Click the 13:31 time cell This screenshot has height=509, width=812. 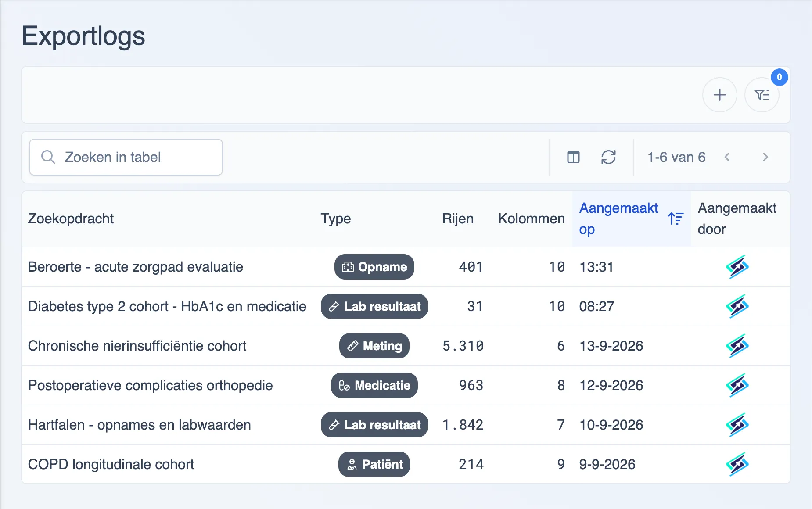point(596,267)
